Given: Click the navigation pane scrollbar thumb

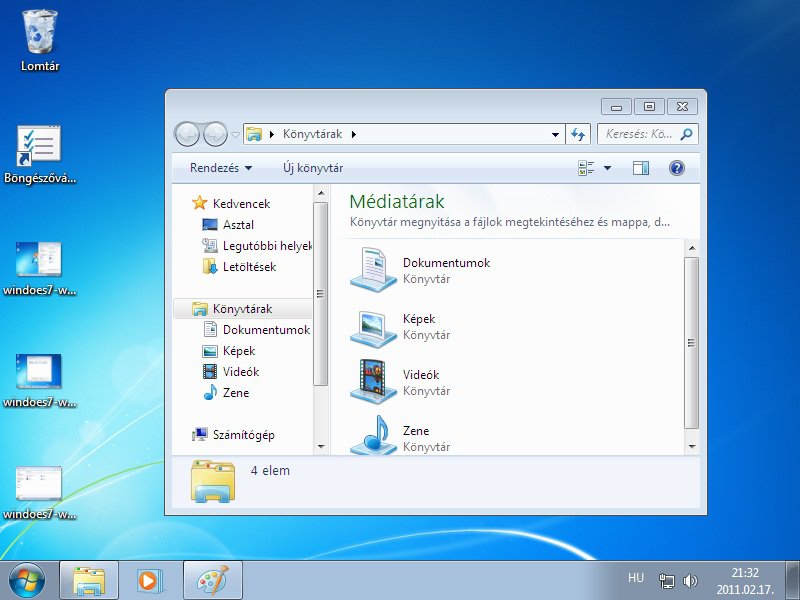Looking at the screenshot, I should tap(320, 294).
